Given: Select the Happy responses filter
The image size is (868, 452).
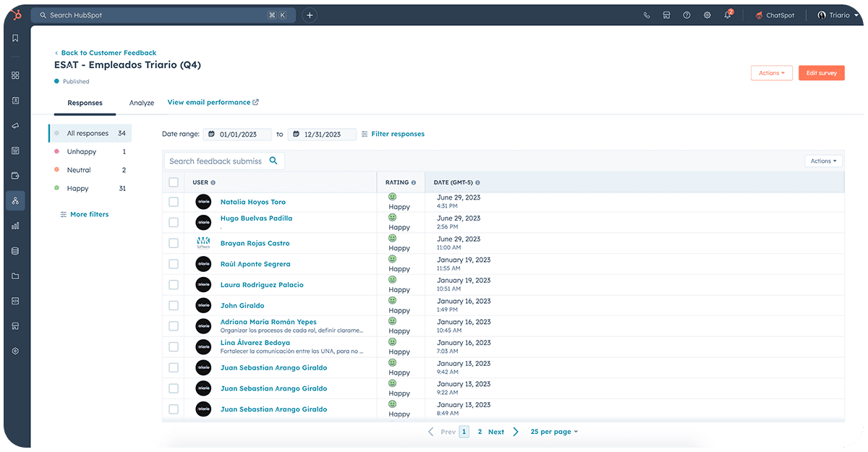Looking at the screenshot, I should tap(90, 188).
